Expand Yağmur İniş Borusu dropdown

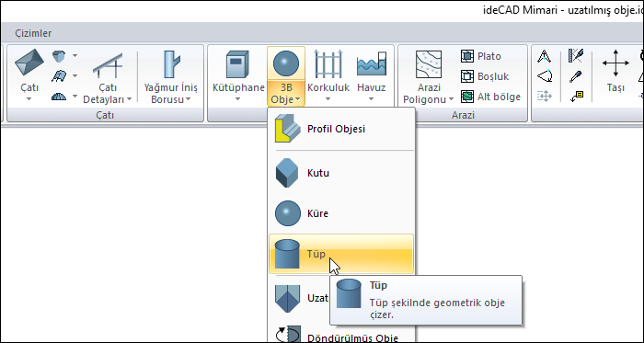pyautogui.click(x=188, y=99)
